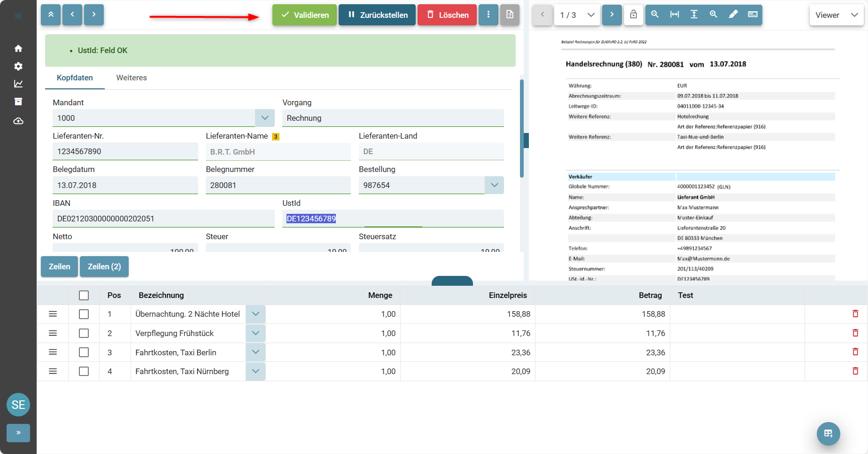The height and width of the screenshot is (454, 868).
Task: Toggle the select-all checkbox in table header
Action: coord(84,295)
